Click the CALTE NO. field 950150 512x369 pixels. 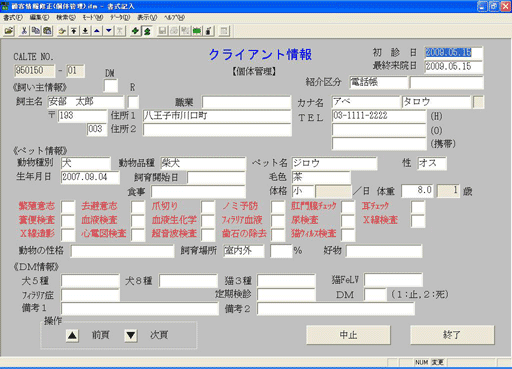click(34, 71)
